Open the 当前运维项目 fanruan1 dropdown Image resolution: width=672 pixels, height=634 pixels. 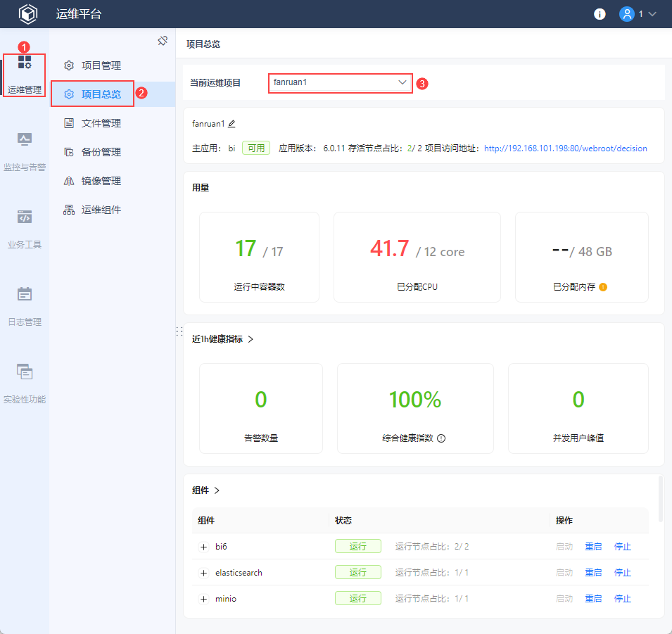(x=341, y=82)
